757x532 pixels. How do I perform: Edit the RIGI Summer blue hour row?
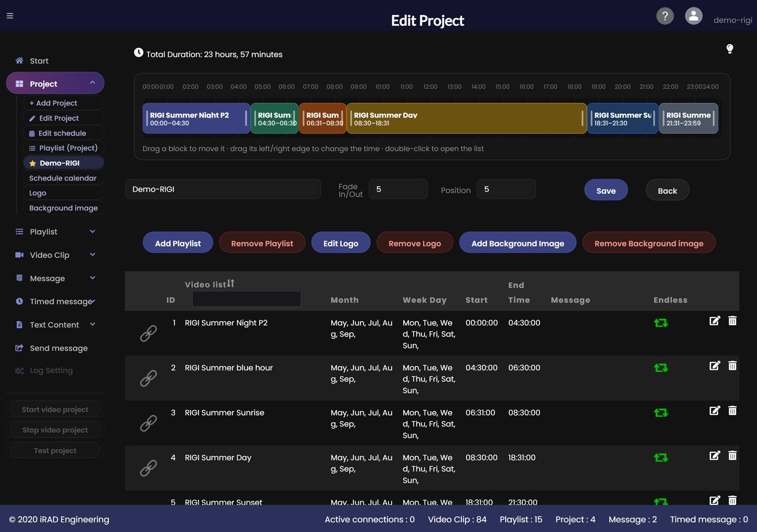[714, 366]
